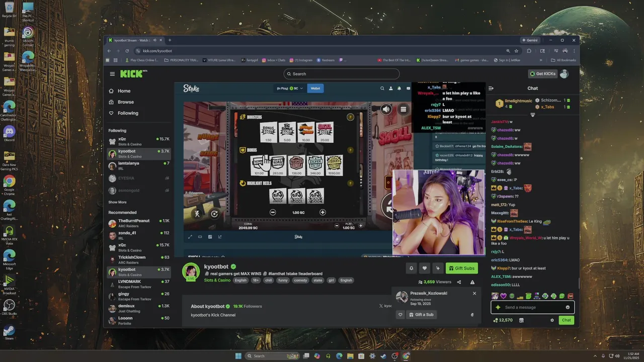This screenshot has height=362, width=644.
Task: Open xQc in the Following list
Action: pyautogui.click(x=139, y=141)
